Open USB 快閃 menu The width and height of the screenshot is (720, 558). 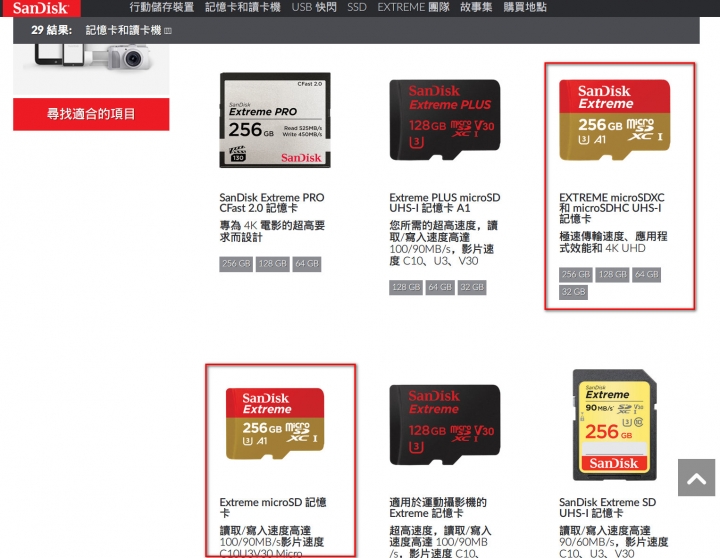point(314,7)
